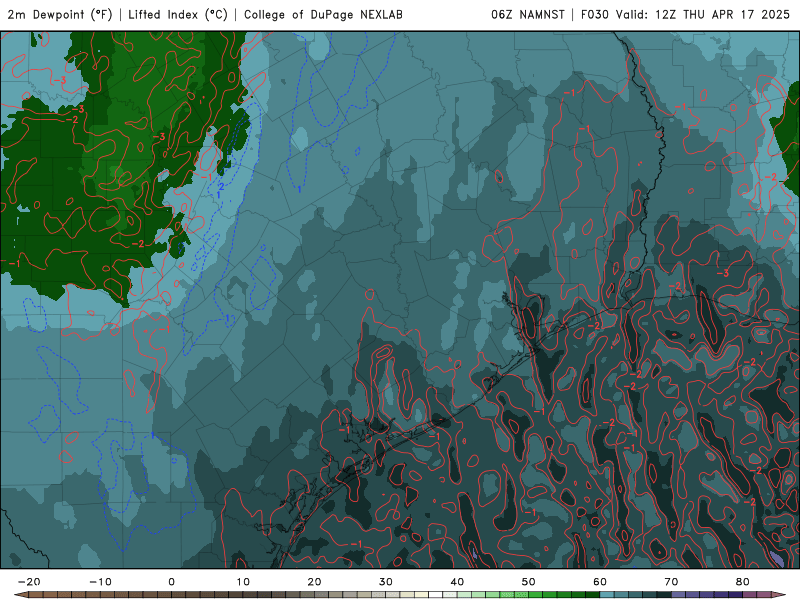Click the "60" color scale label
800x600 pixels.
tap(600, 582)
